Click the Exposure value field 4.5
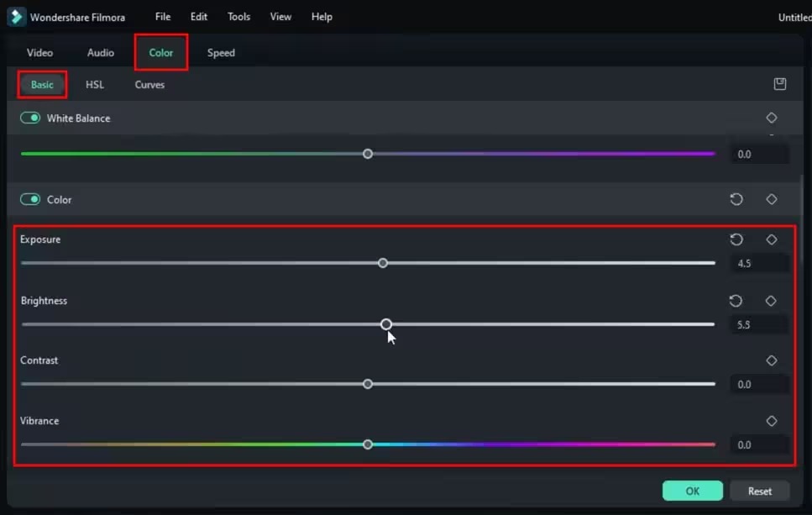This screenshot has height=515, width=812. [760, 264]
